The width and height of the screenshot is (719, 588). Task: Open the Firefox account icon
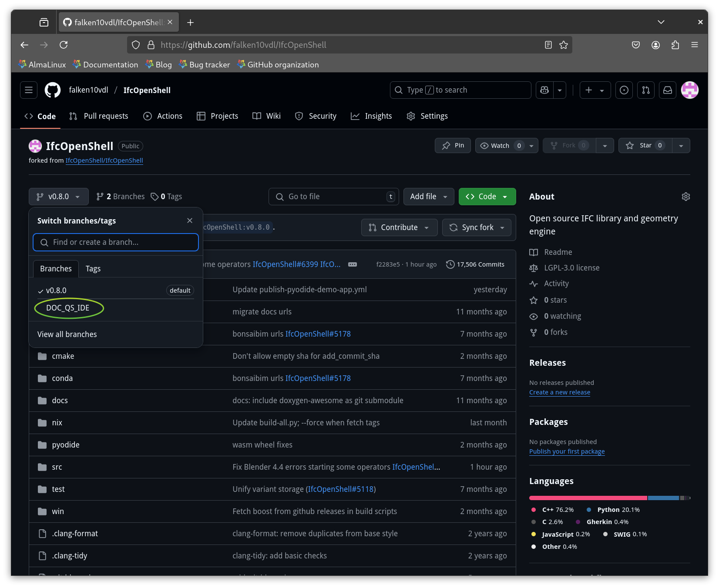[655, 45]
